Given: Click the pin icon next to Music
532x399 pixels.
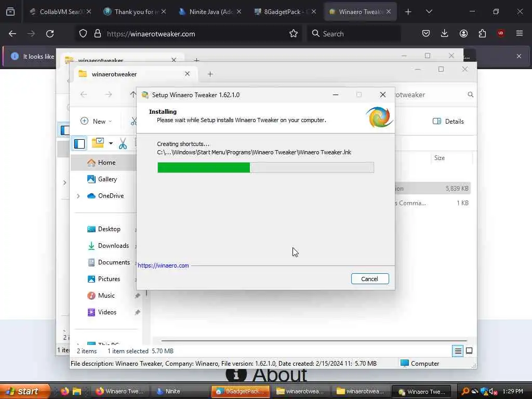Looking at the screenshot, I should (x=137, y=296).
